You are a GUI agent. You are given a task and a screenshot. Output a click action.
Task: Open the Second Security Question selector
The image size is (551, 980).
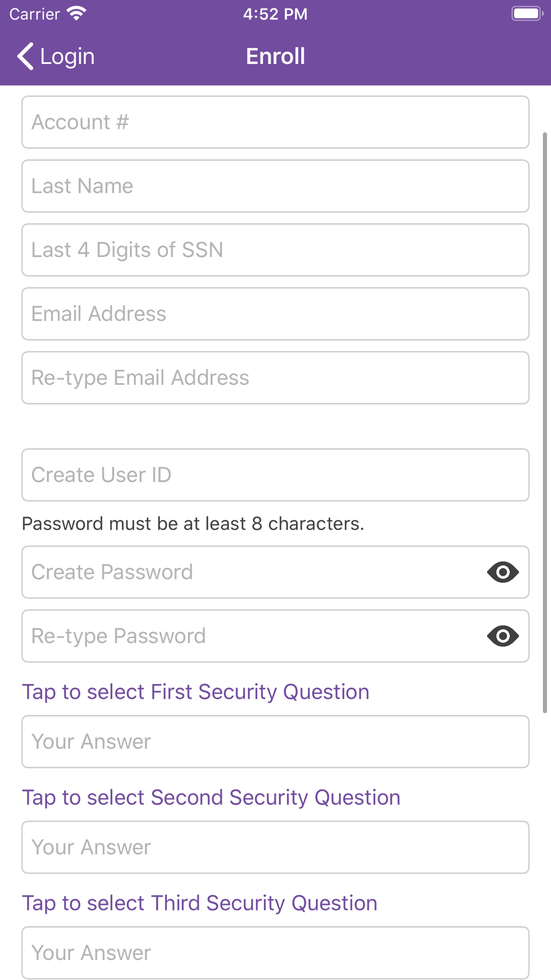[x=211, y=798]
